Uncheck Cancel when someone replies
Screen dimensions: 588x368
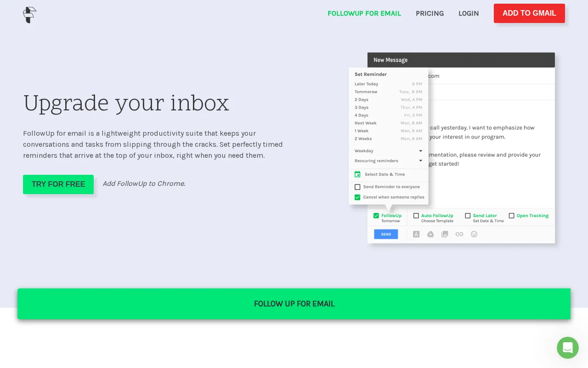point(357,197)
